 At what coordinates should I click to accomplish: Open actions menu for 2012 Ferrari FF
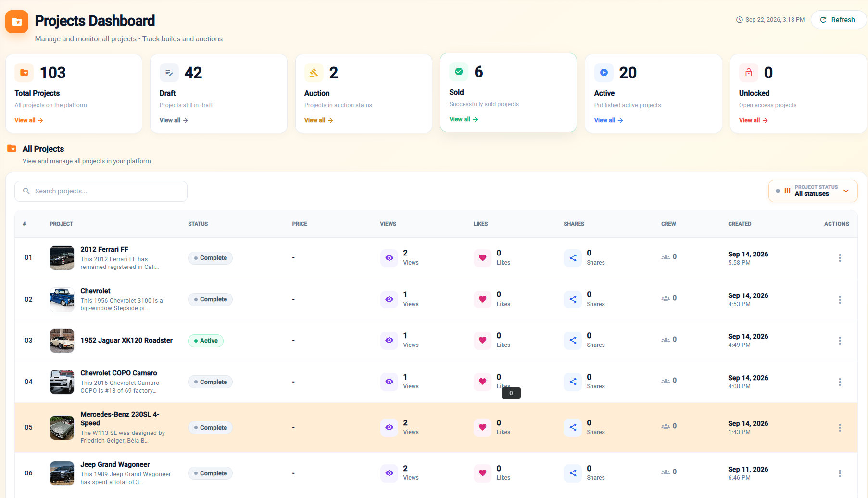(x=840, y=258)
